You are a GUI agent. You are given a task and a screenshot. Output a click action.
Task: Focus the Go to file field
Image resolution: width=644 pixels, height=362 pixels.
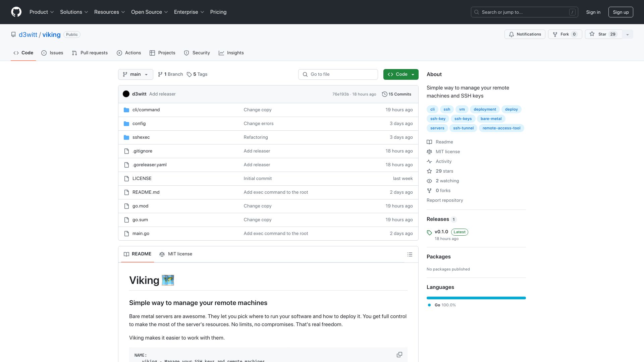coord(338,74)
